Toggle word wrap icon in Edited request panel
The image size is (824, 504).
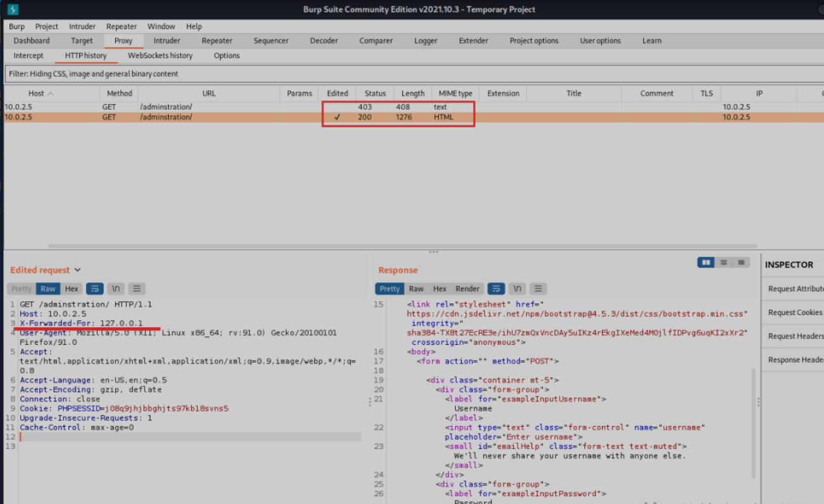95,288
